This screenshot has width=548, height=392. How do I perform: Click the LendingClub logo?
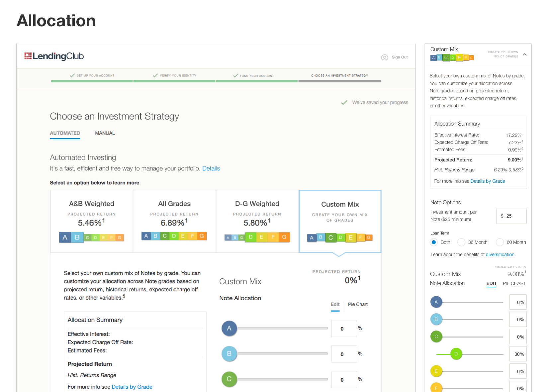tap(54, 56)
